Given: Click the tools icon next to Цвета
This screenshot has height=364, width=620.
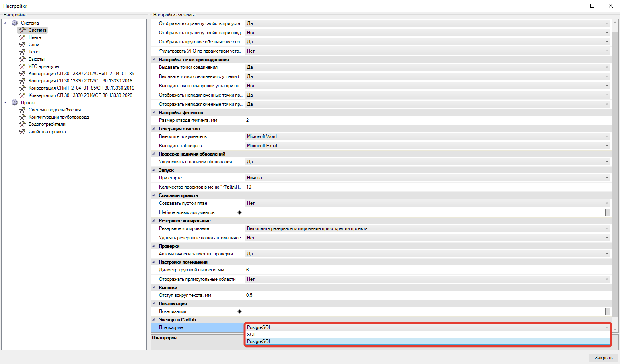Looking at the screenshot, I should (x=23, y=37).
